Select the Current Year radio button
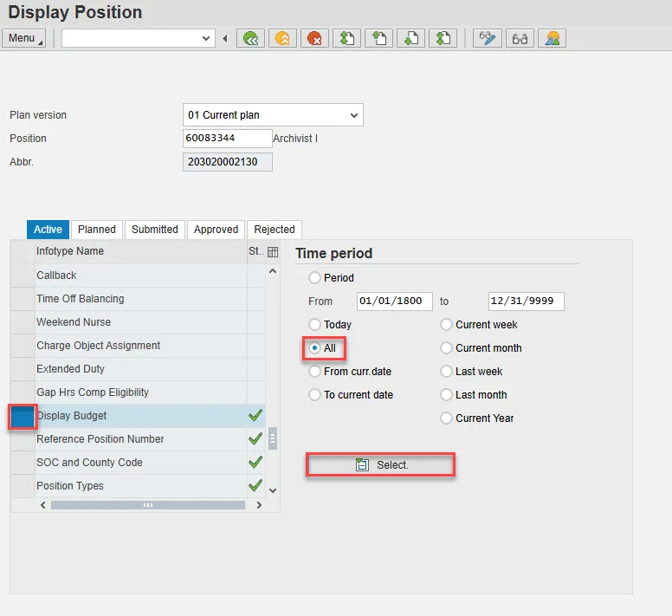Viewport: 672px width, 616px height. click(x=446, y=418)
